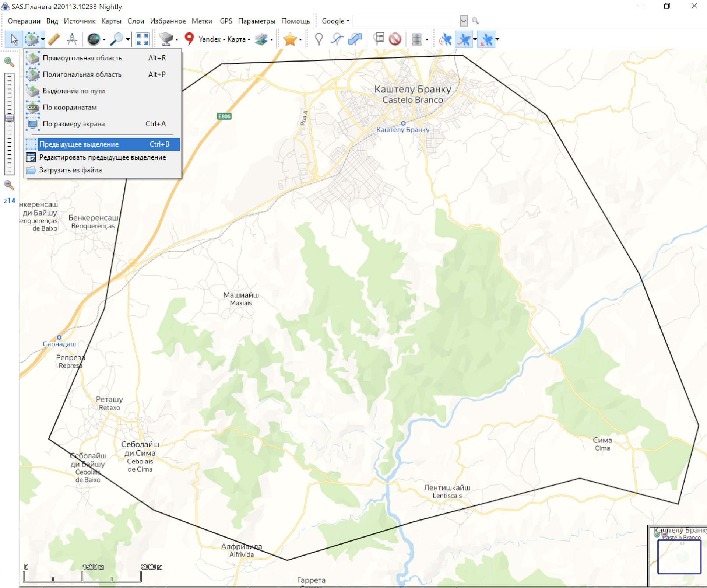The height and width of the screenshot is (588, 707).
Task: Click the tile source server icon
Action: click(166, 39)
